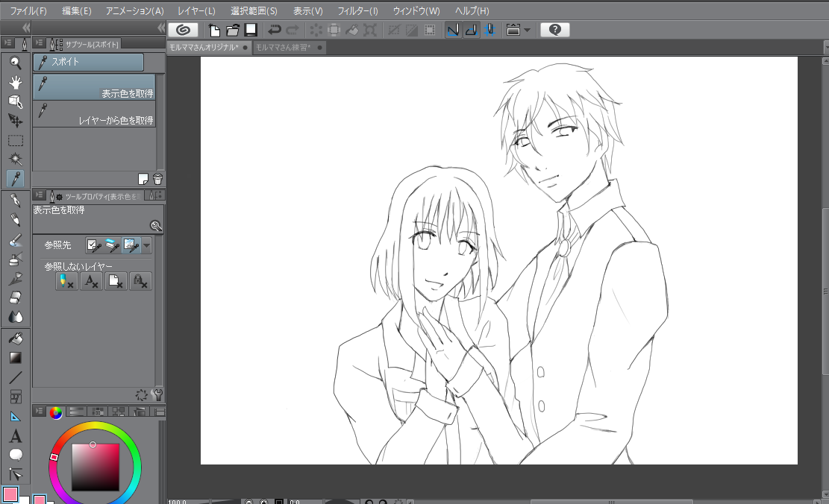Image resolution: width=829 pixels, height=504 pixels.
Task: Select the Eyedropper tool in tool palette
Action: tap(16, 179)
